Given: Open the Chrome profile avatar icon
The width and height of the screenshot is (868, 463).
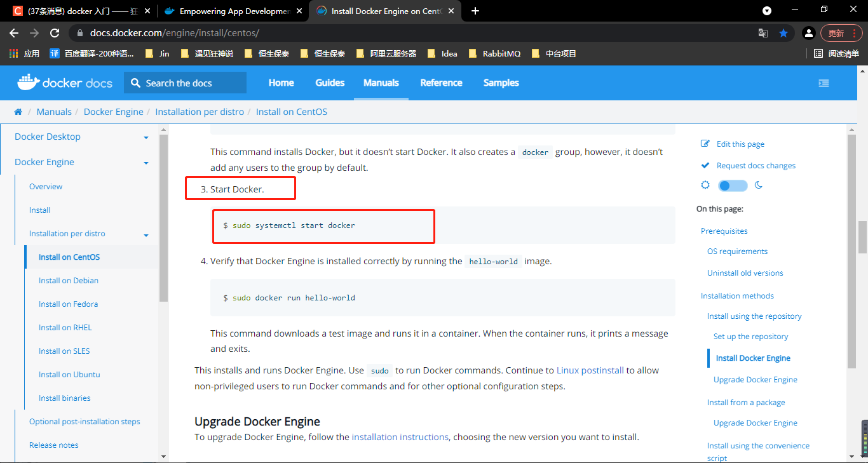Looking at the screenshot, I should pyautogui.click(x=808, y=33).
